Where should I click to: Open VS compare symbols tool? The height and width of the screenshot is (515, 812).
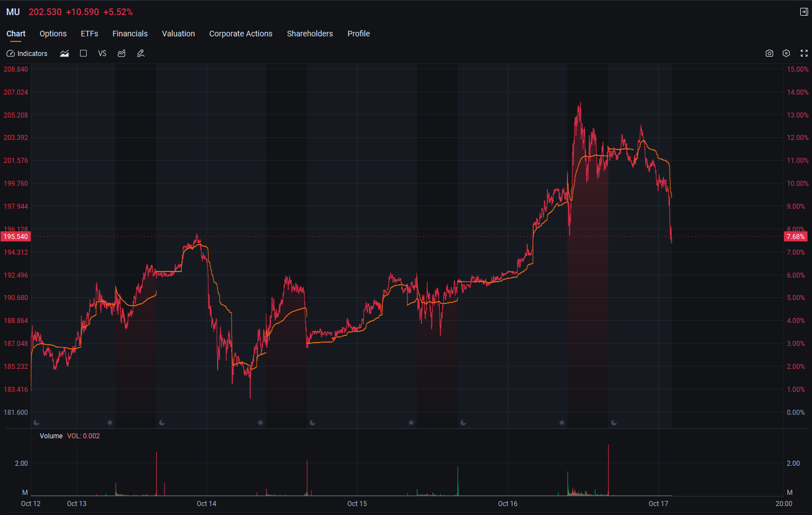click(102, 54)
